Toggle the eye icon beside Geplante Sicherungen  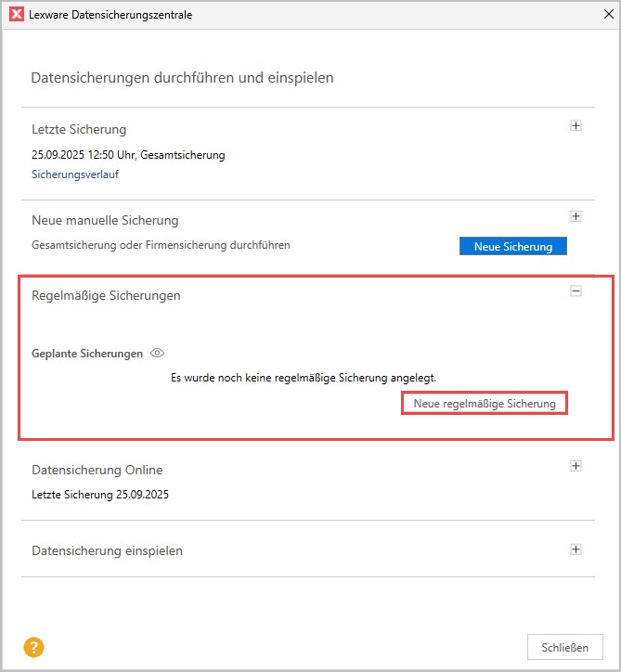click(158, 354)
